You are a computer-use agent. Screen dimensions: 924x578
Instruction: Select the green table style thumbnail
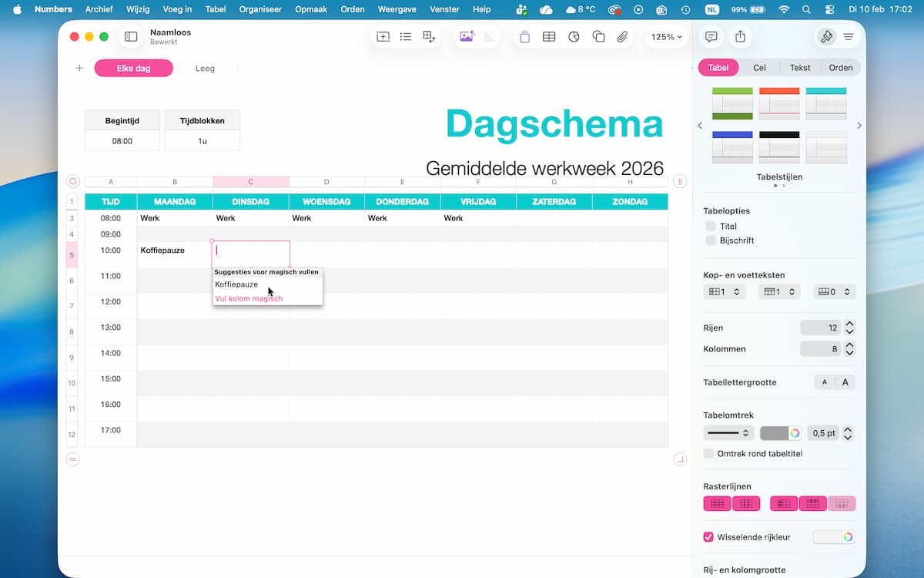732,103
